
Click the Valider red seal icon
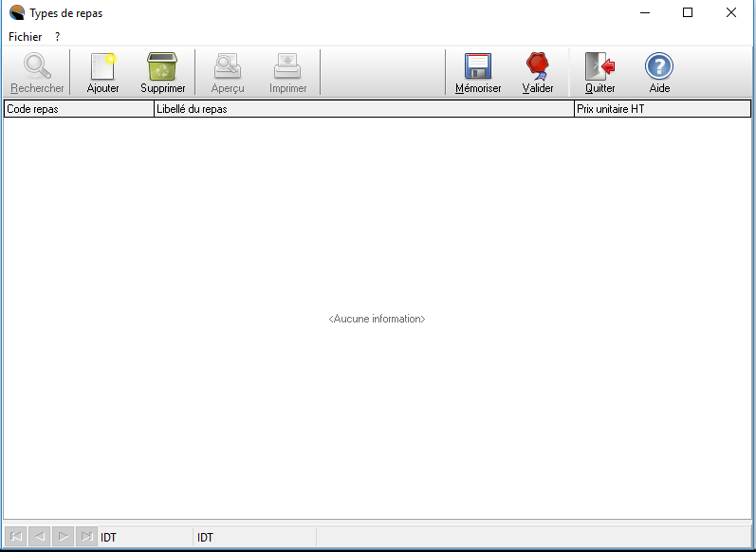coord(538,67)
